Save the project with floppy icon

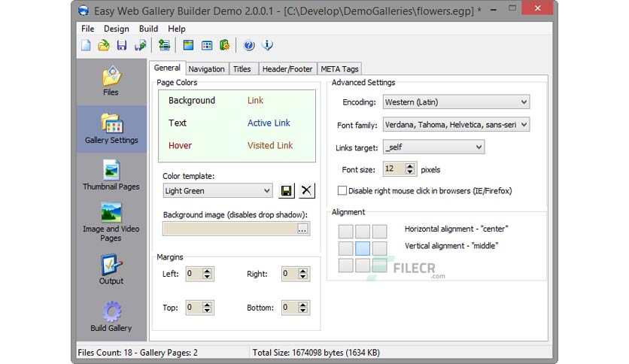(122, 45)
